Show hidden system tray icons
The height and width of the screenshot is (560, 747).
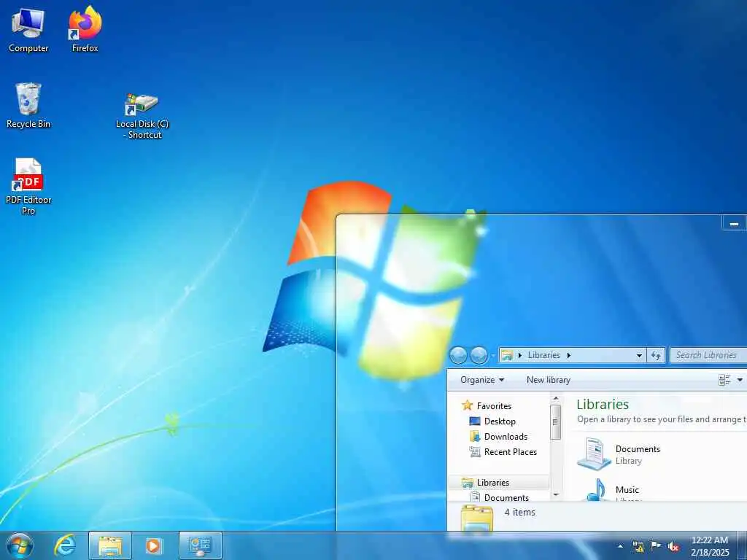[620, 546]
